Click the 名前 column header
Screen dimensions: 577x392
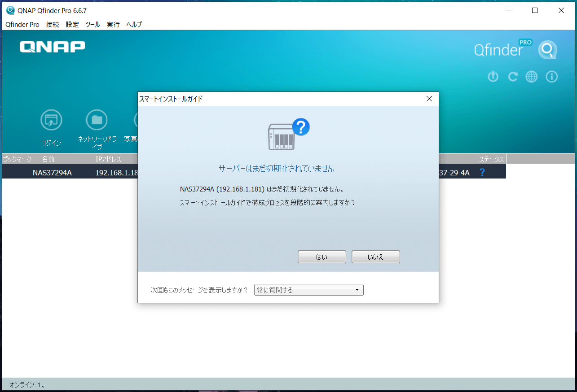[48, 159]
